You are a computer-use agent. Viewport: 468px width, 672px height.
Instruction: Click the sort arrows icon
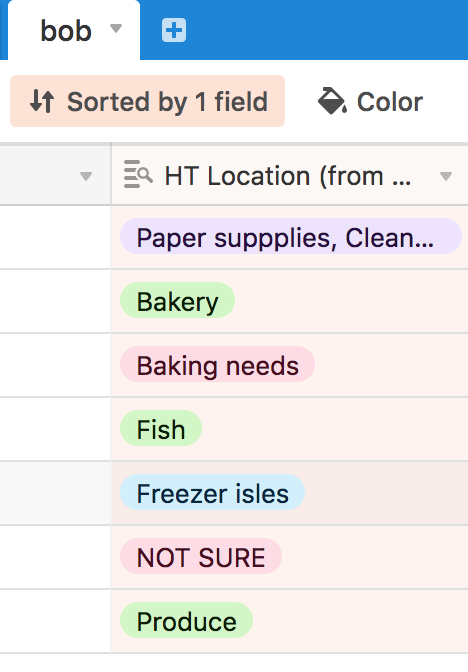click(42, 102)
